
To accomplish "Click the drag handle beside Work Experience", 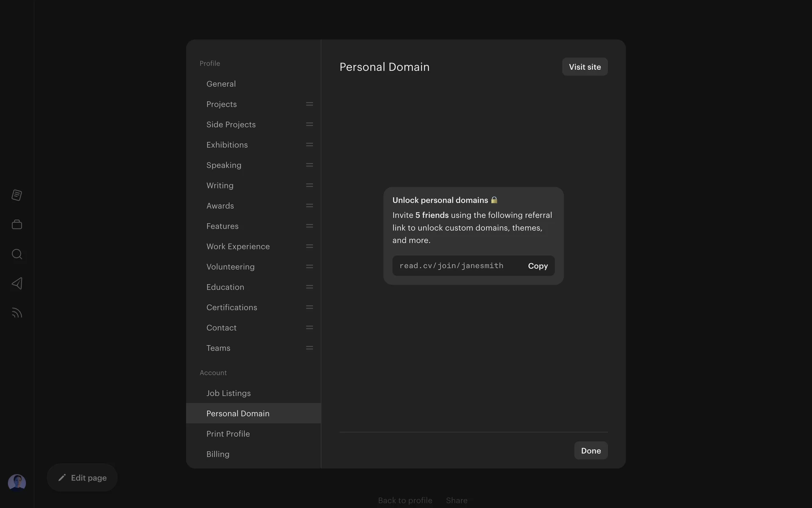I will pos(309,246).
